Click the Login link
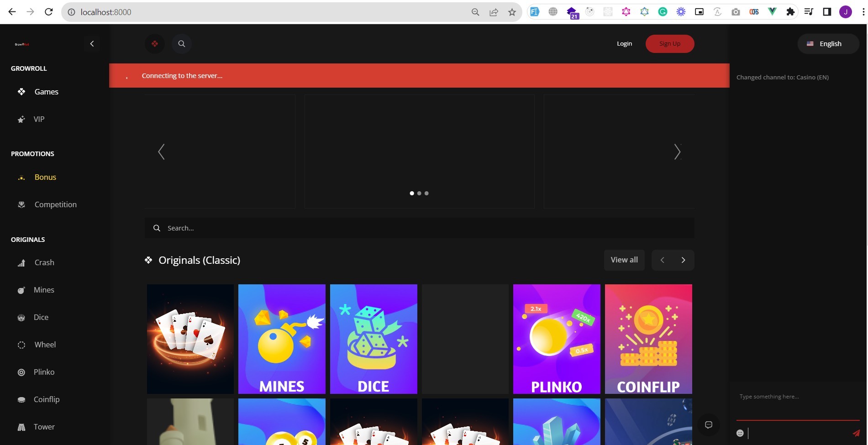 [624, 44]
